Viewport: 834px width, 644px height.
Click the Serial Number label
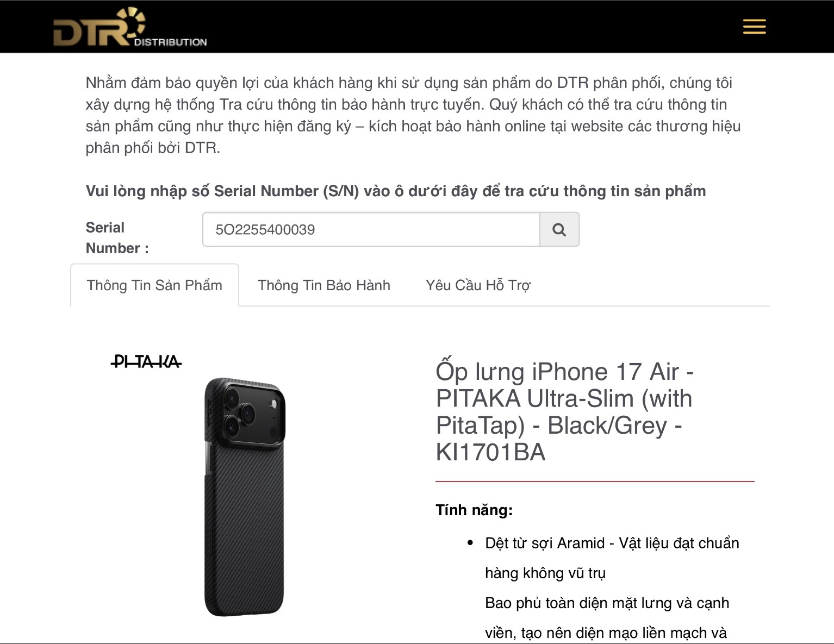(x=117, y=237)
